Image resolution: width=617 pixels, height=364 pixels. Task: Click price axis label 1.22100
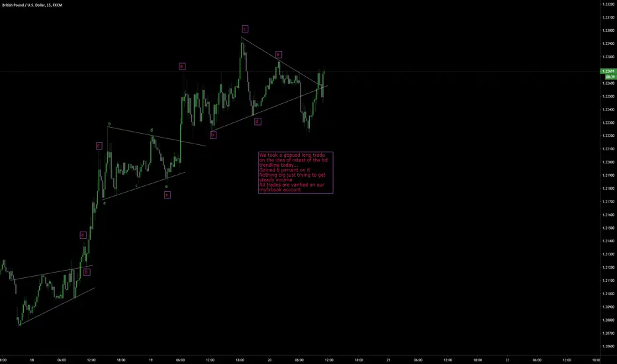pyautogui.click(x=608, y=149)
